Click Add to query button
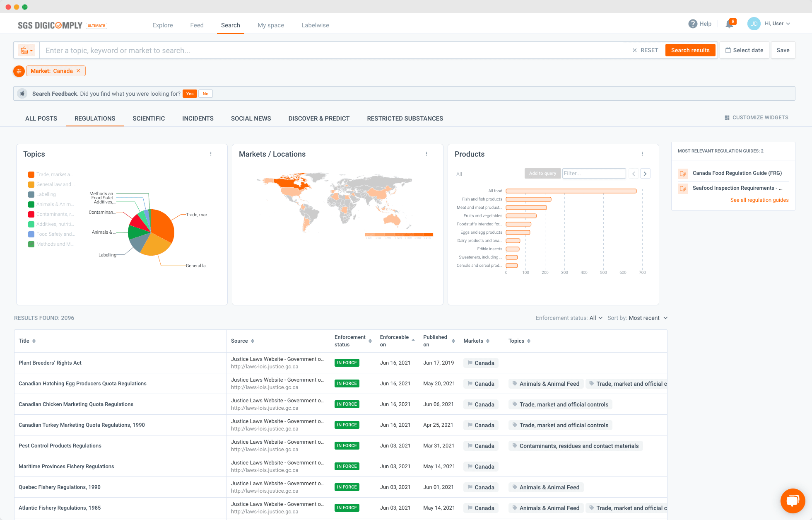 [x=542, y=174]
